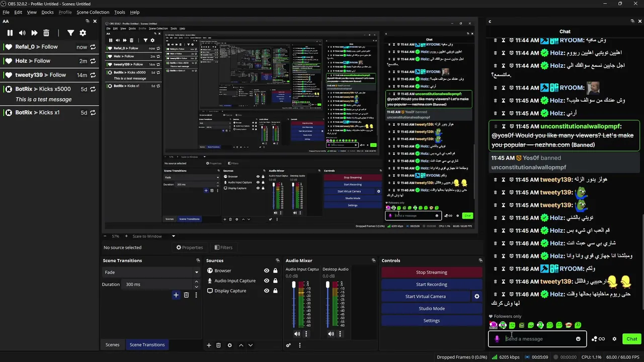Open Desktop Audio channel options menu
The image size is (644, 362).
[x=340, y=334]
